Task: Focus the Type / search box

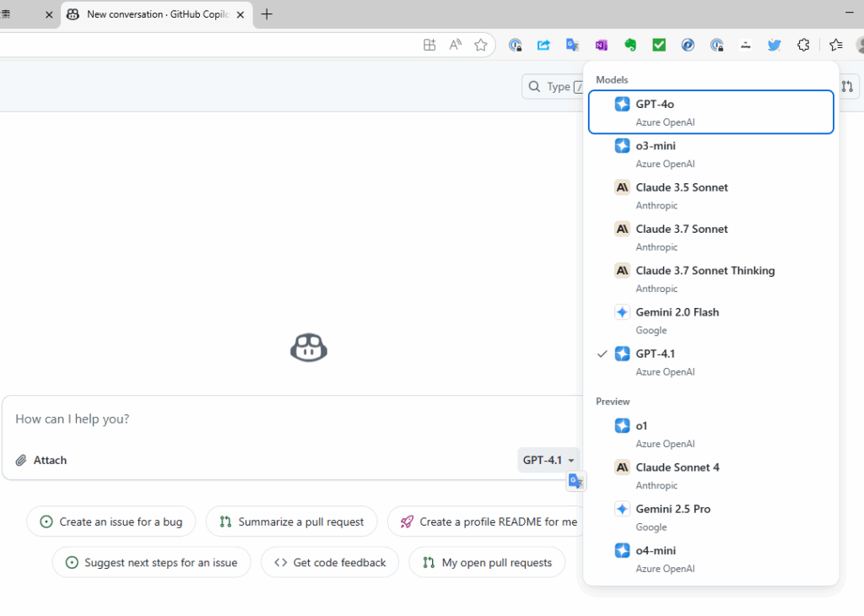Action: click(553, 87)
